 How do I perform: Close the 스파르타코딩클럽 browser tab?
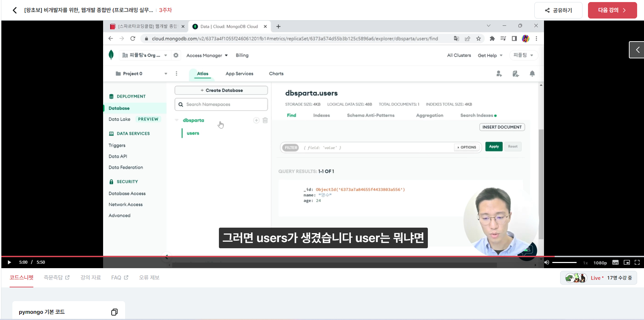[183, 26]
